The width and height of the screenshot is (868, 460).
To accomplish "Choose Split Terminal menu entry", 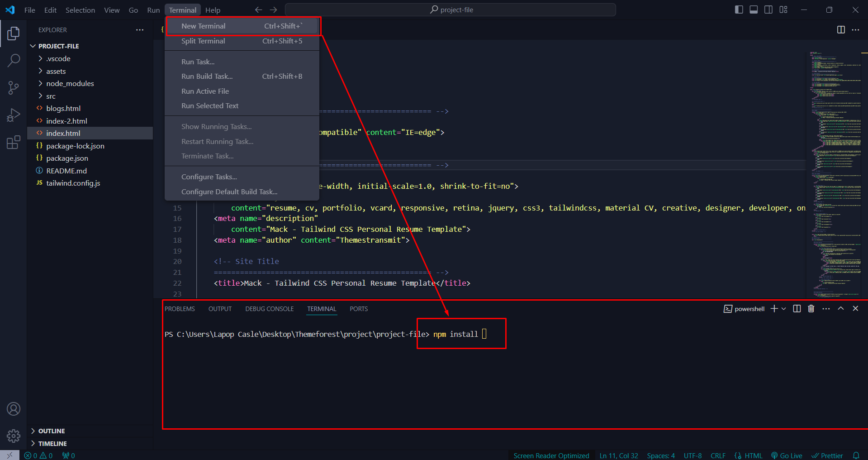I will [x=242, y=41].
